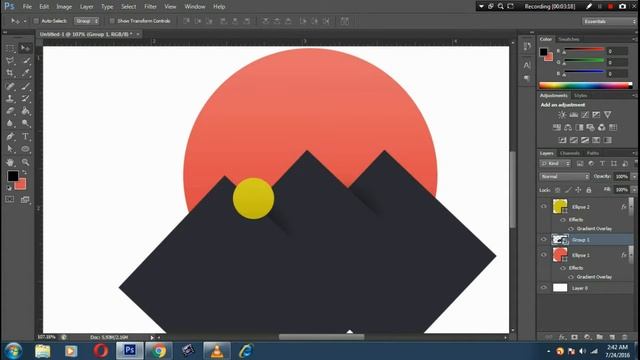This screenshot has height=360, width=640.
Task: Hide the Layer 0 layer
Action: (x=544, y=288)
